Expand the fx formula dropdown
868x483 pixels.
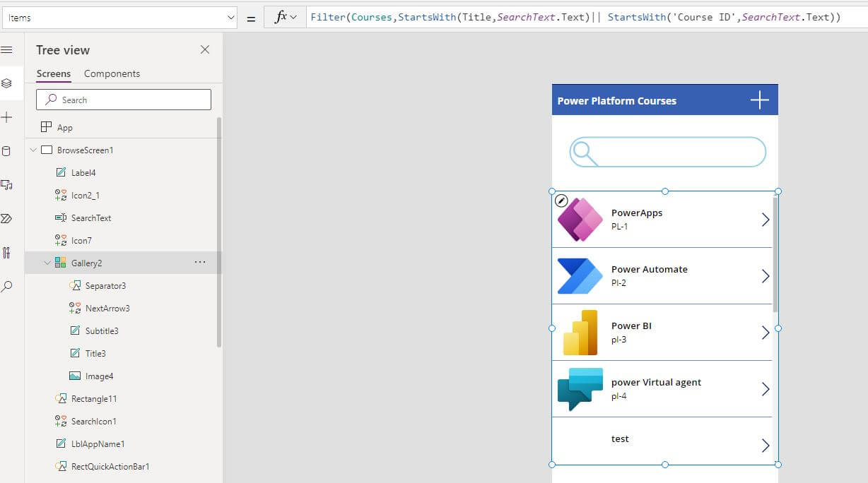pyautogui.click(x=286, y=18)
